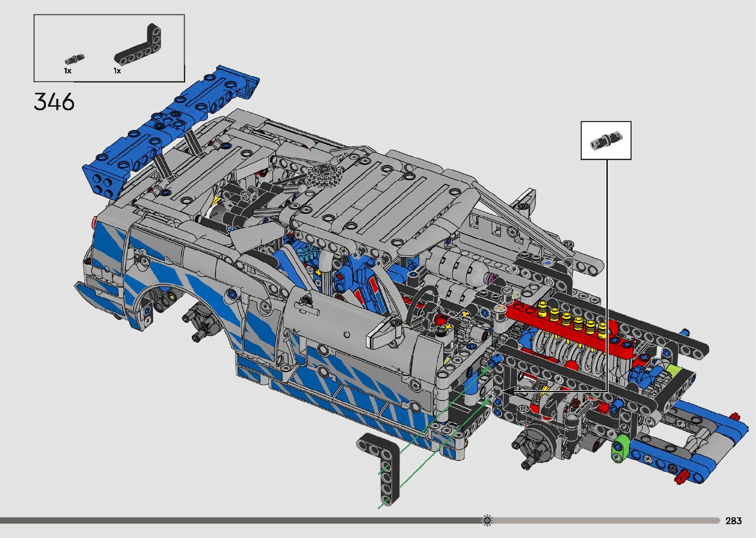Image resolution: width=756 pixels, height=538 pixels.
Task: Click the side mirror on the door
Action: pos(385,333)
